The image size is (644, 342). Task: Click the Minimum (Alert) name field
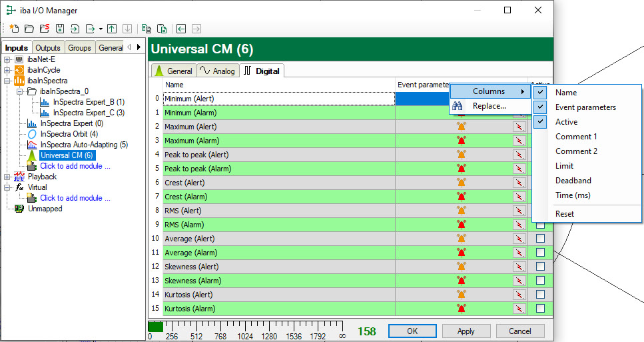[x=279, y=99]
